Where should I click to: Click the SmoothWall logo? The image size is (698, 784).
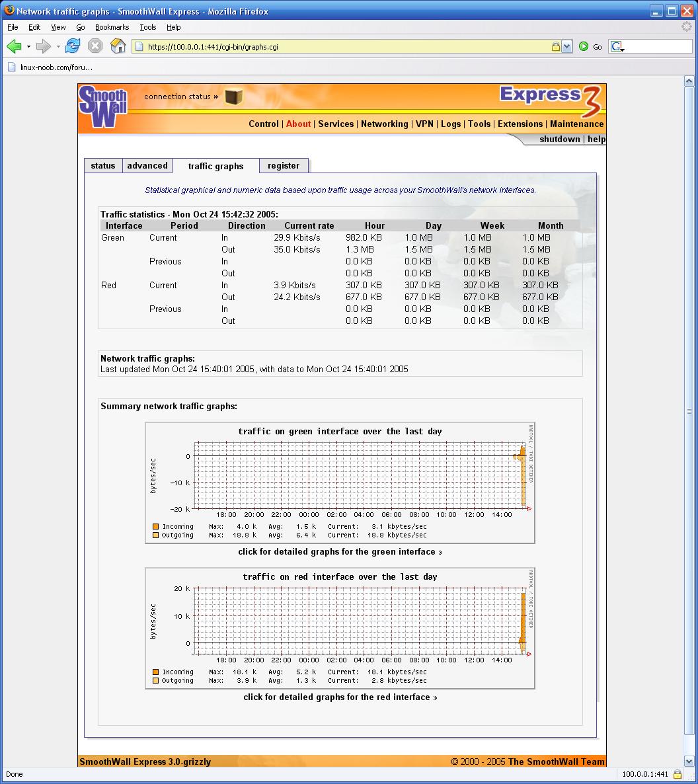(104, 106)
